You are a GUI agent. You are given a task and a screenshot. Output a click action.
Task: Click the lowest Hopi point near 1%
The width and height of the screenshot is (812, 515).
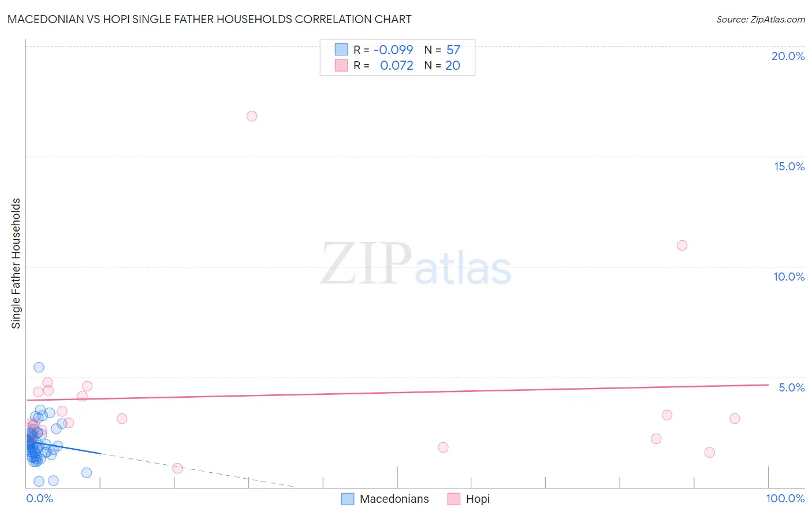177,468
